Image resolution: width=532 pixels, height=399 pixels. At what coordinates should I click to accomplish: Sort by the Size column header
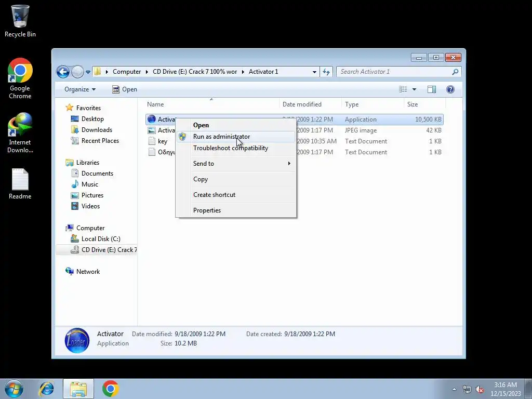point(424,104)
